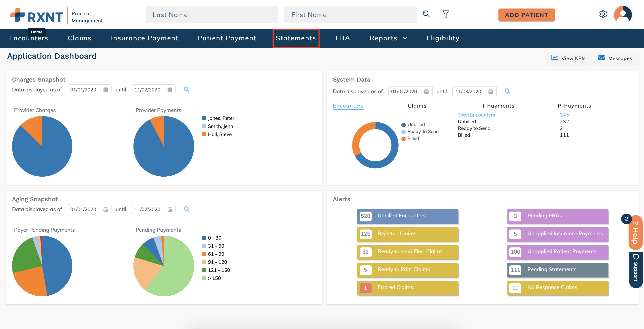Click the RXNT logo
The width and height of the screenshot is (644, 329).
click(37, 15)
